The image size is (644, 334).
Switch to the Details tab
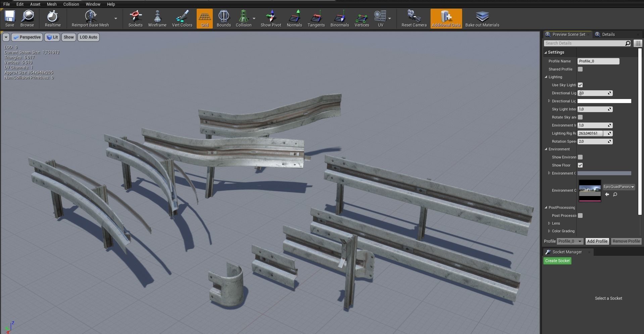(608, 35)
